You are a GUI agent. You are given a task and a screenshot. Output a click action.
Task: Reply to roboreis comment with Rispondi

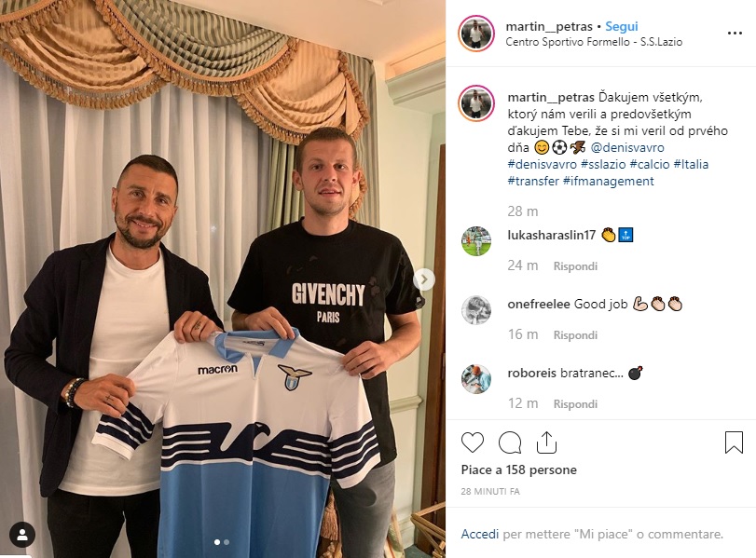click(x=575, y=403)
